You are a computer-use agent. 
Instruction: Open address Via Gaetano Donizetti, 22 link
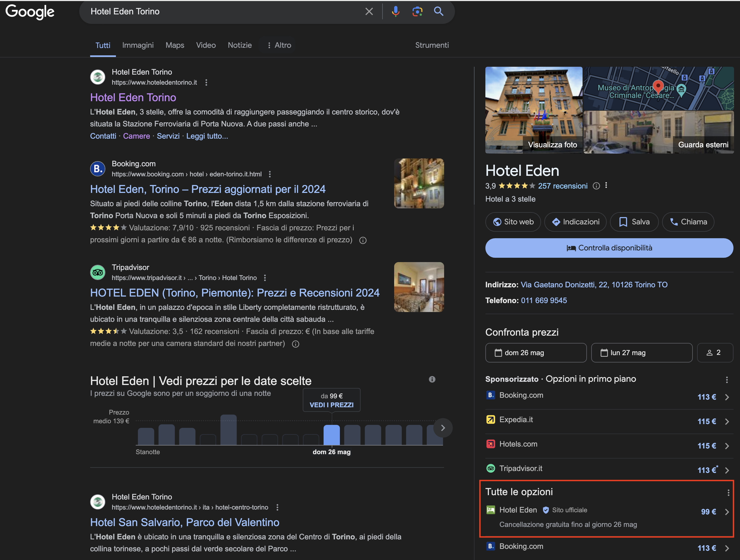594,285
